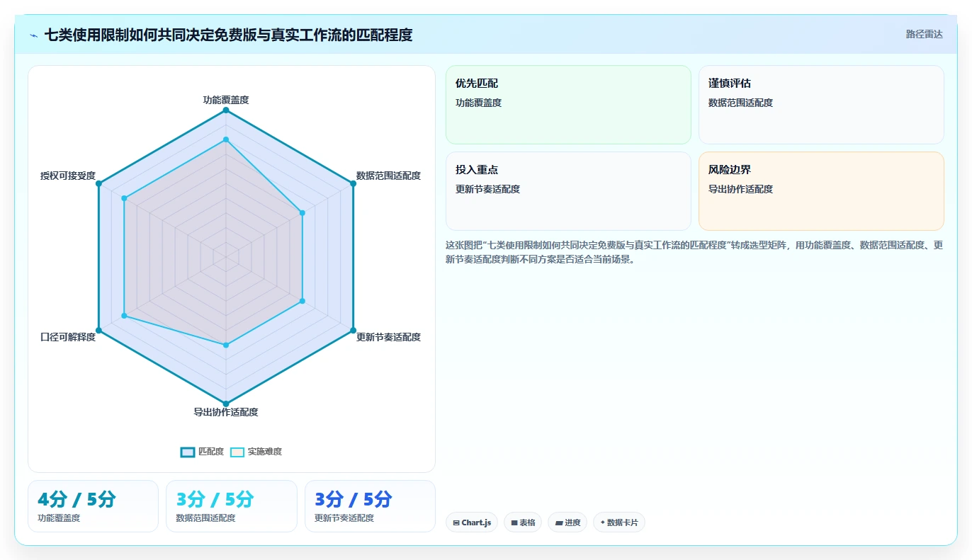Image resolution: width=972 pixels, height=560 pixels.
Task: Click the Chart.js chip icon
Action: (456, 522)
